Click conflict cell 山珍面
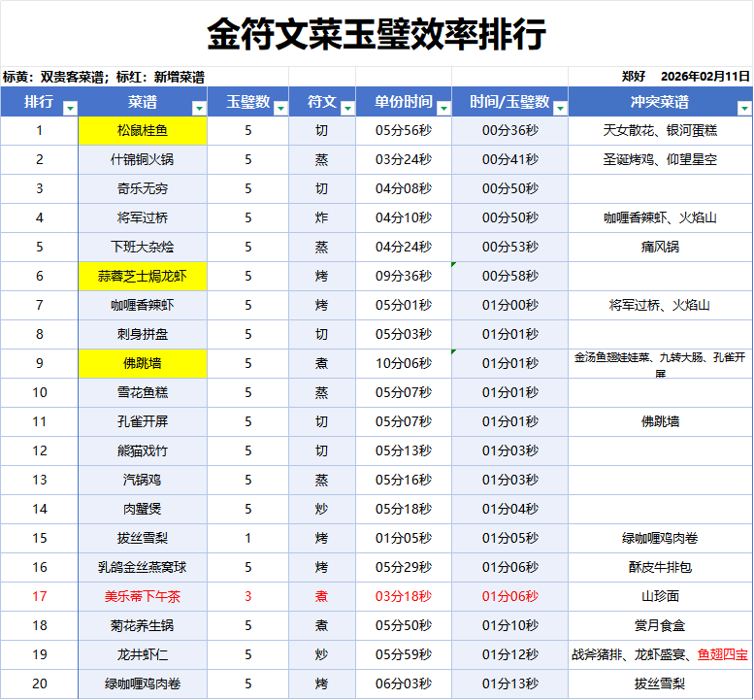The height and width of the screenshot is (700, 754). pos(660,596)
